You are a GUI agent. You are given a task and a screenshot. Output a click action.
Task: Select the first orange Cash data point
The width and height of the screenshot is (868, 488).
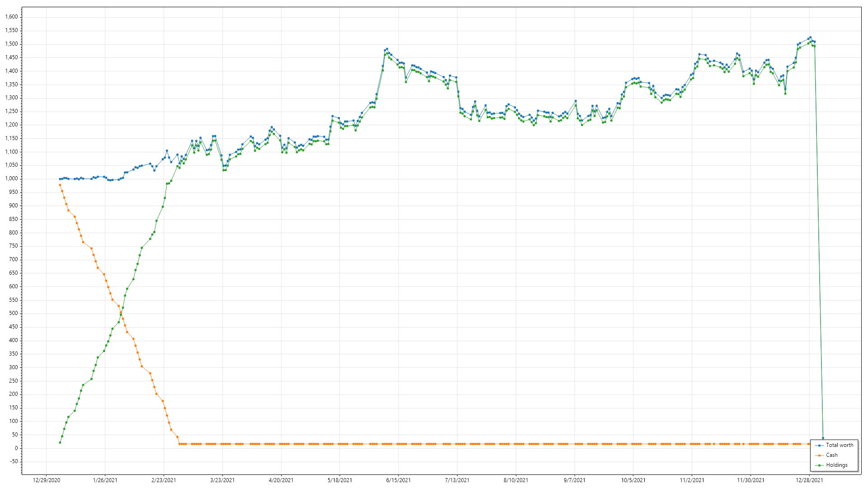tap(60, 185)
